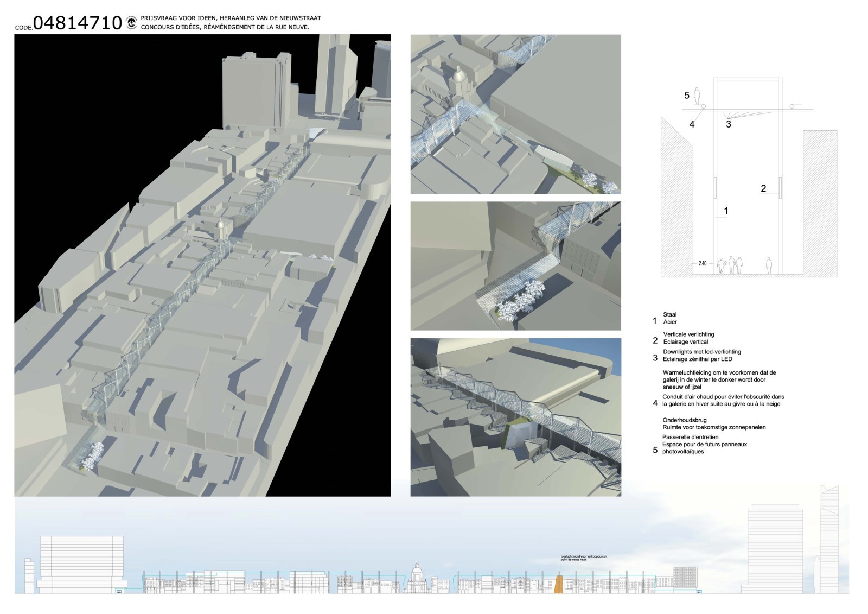The height and width of the screenshot is (614, 868).
Task: Click the orange marker in street elevation
Action: pos(559,585)
